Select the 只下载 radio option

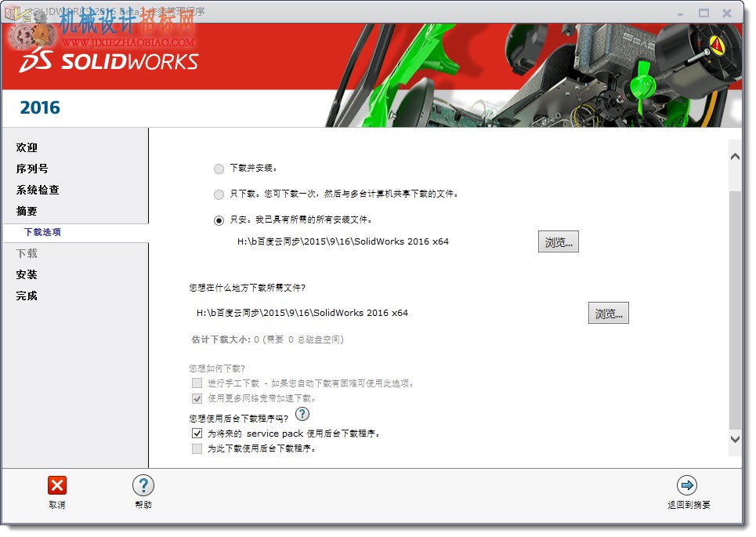219,194
